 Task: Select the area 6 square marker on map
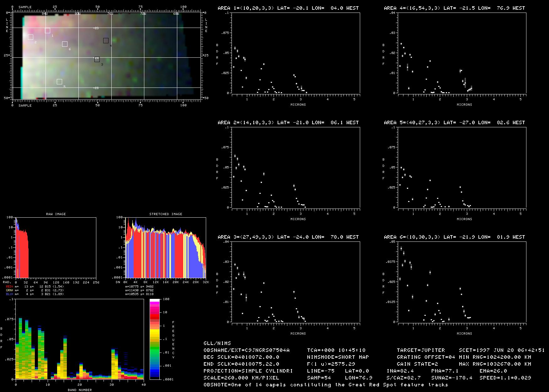[x=65, y=44]
